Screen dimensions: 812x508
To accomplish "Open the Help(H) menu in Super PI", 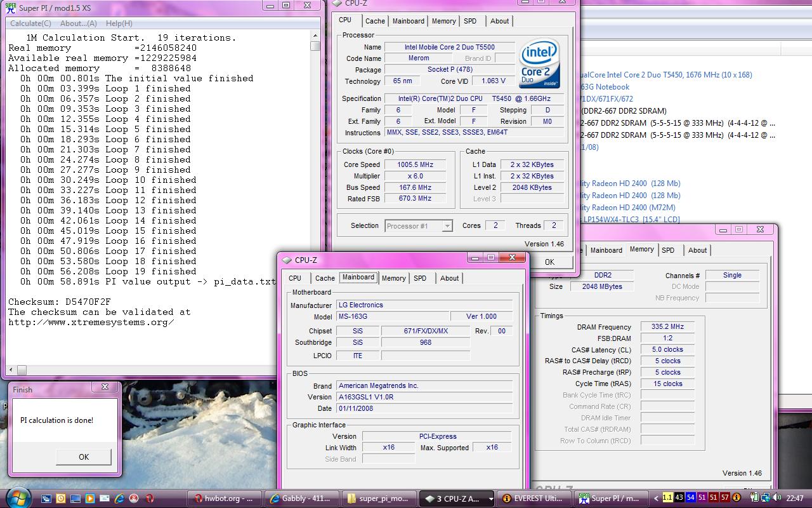I will pos(119,23).
